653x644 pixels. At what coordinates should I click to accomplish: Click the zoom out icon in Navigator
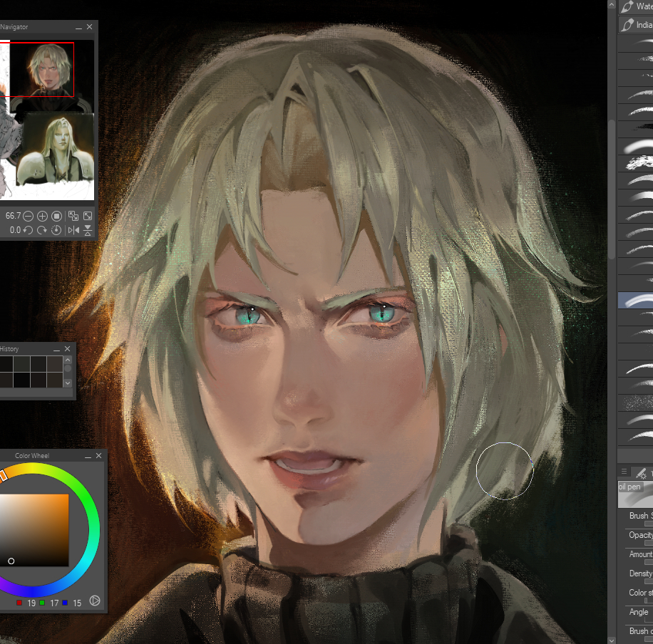pyautogui.click(x=29, y=216)
